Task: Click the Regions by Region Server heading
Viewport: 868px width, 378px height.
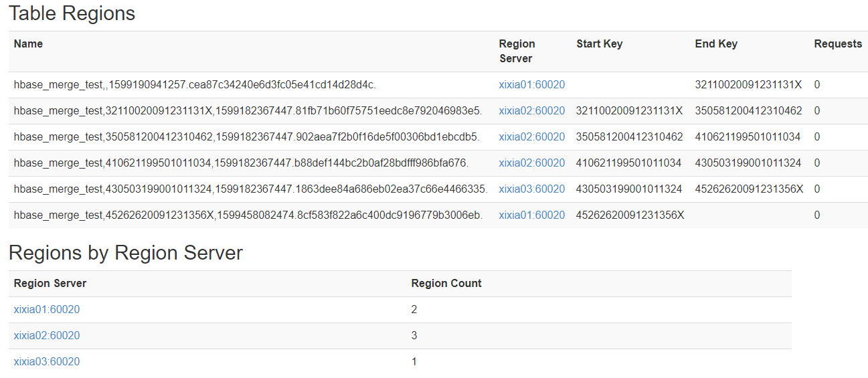Action: pyautogui.click(x=126, y=253)
